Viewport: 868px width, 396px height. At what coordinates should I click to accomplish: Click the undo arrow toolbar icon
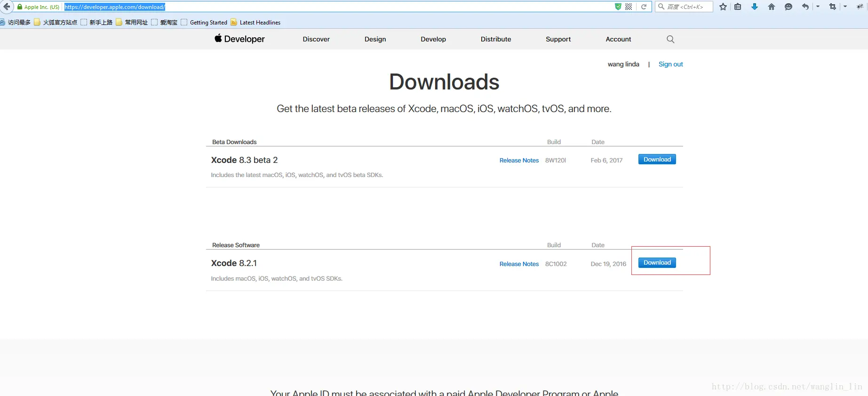805,7
